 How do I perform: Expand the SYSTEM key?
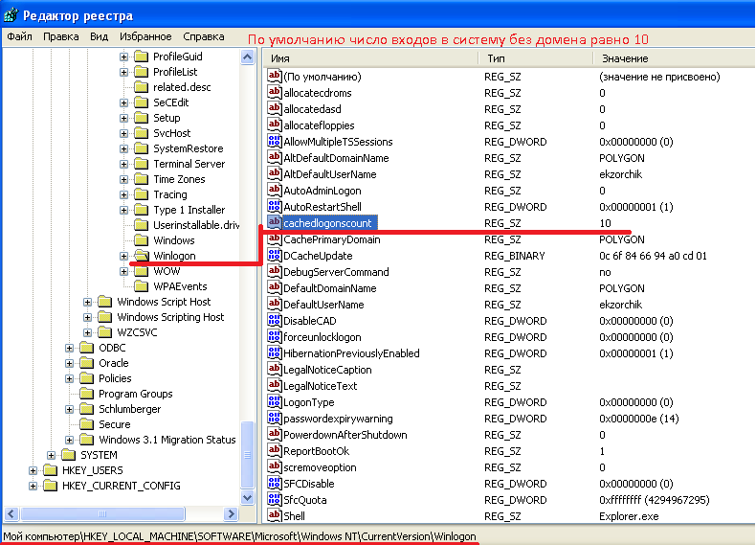point(51,455)
